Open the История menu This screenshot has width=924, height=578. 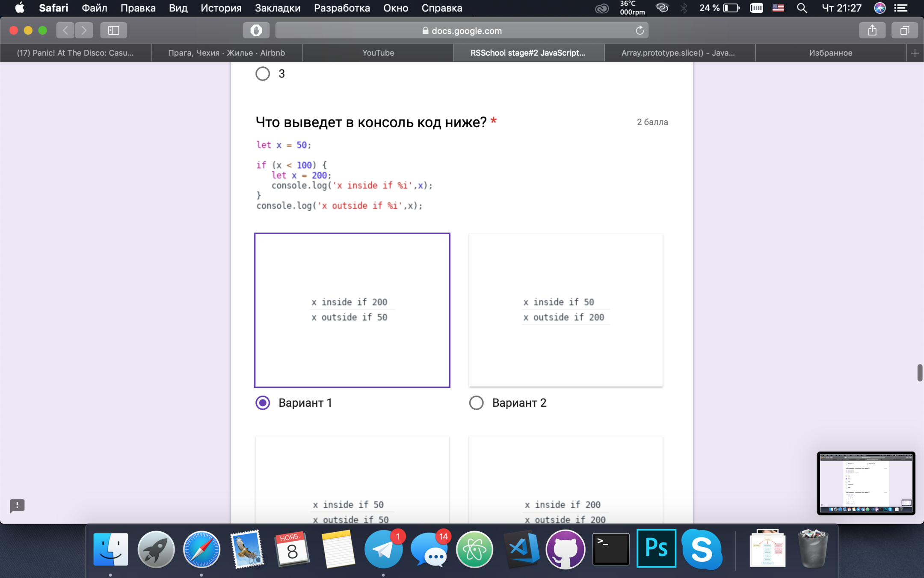tap(221, 8)
